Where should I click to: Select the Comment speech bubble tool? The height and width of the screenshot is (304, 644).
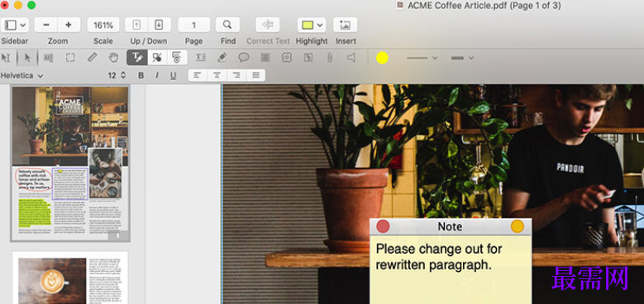click(x=244, y=58)
